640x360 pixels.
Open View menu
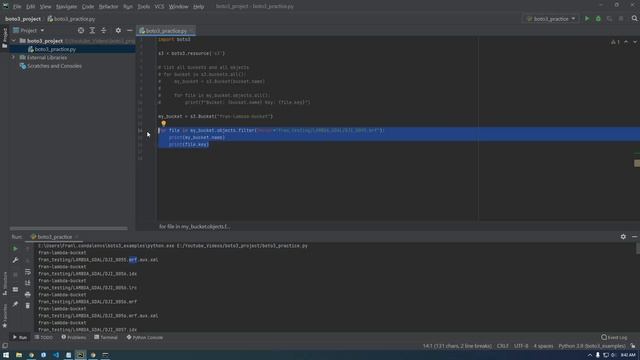click(45, 7)
